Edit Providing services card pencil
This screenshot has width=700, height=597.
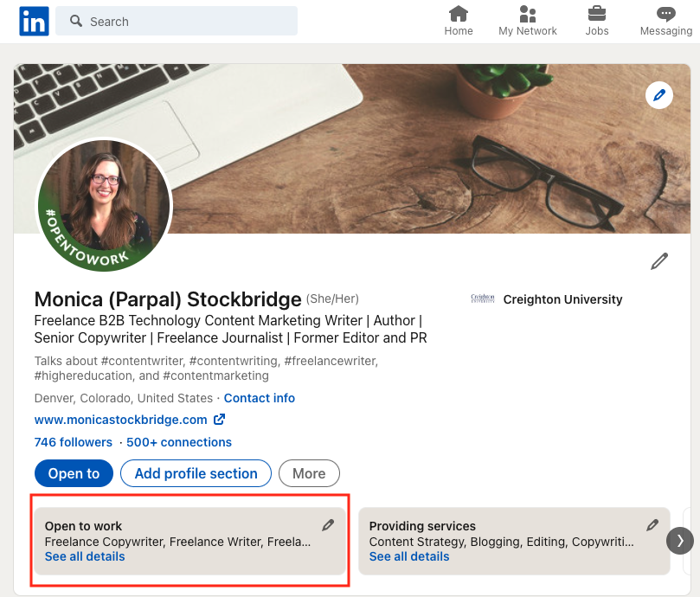[x=652, y=525]
